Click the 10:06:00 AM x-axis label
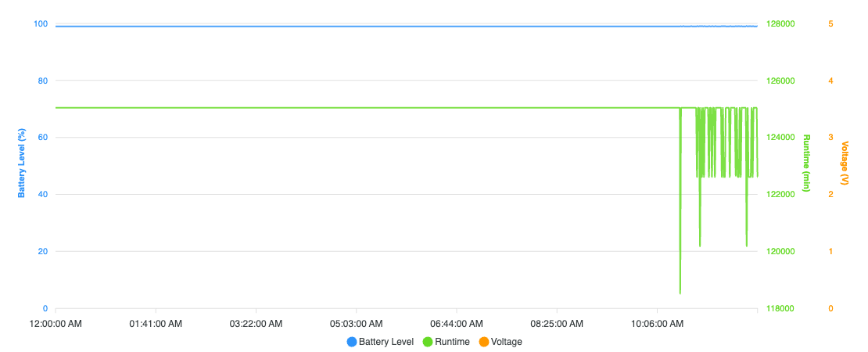 [x=657, y=324]
